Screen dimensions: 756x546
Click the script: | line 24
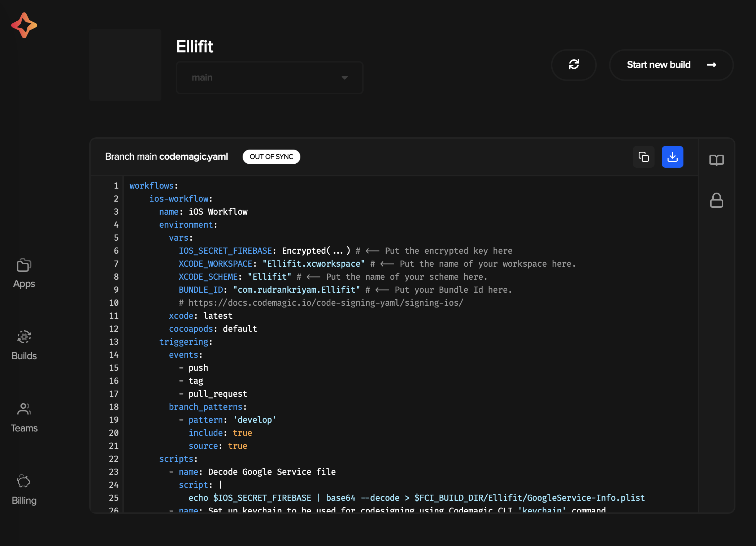pyautogui.click(x=200, y=485)
